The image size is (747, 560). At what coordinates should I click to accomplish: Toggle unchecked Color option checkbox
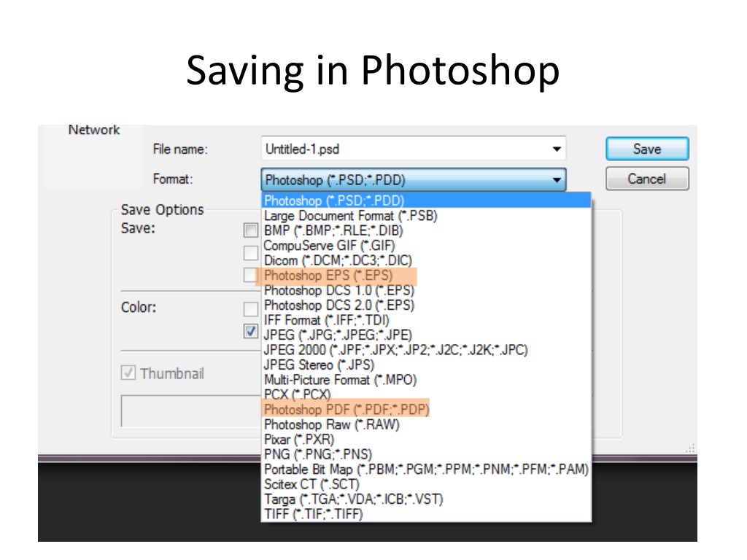coord(251,309)
